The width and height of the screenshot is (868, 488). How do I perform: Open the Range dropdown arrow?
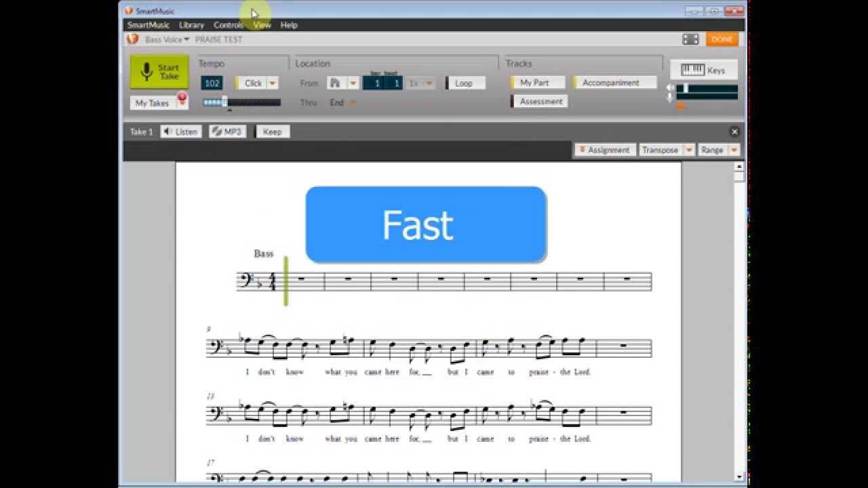[734, 150]
